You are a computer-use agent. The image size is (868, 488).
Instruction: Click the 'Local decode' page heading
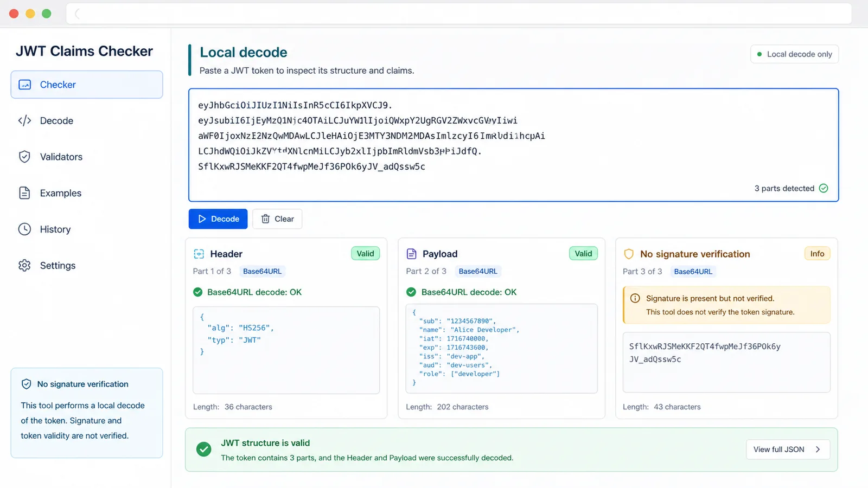(x=244, y=53)
